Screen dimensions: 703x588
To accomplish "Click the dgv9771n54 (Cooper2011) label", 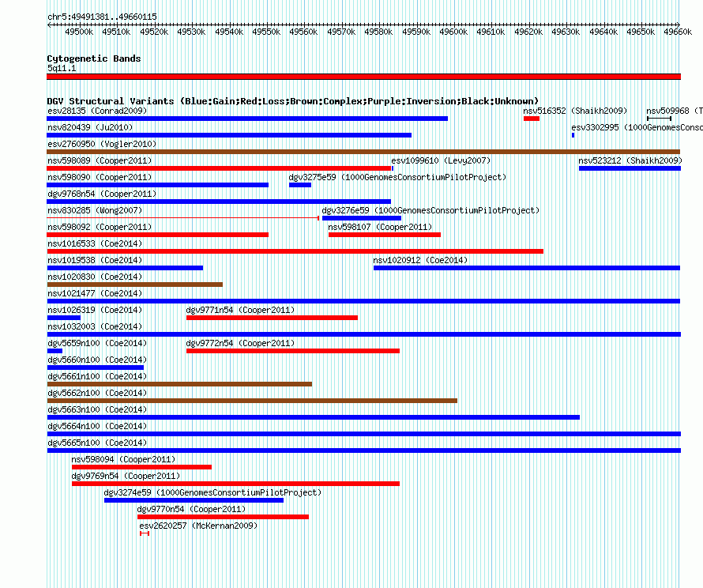I will [240, 310].
